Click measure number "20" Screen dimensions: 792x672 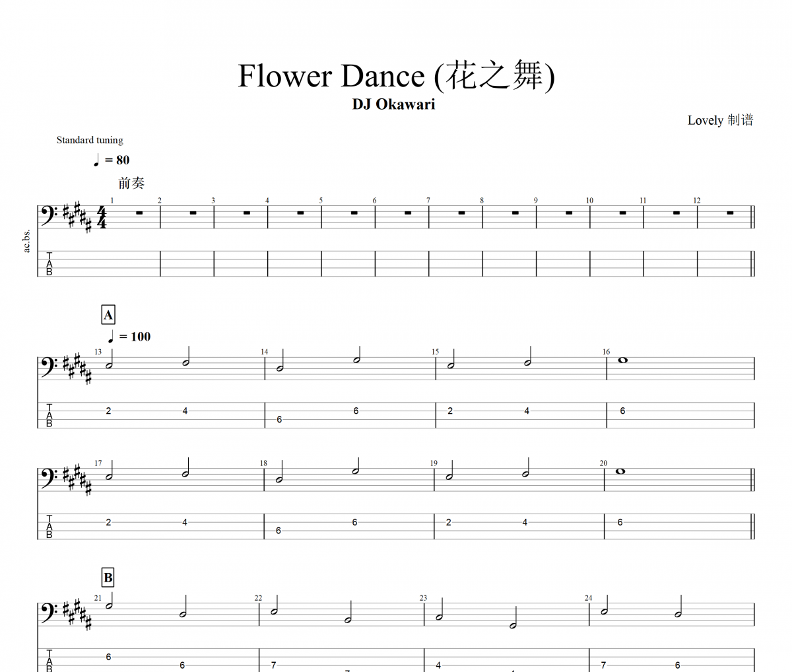(603, 463)
